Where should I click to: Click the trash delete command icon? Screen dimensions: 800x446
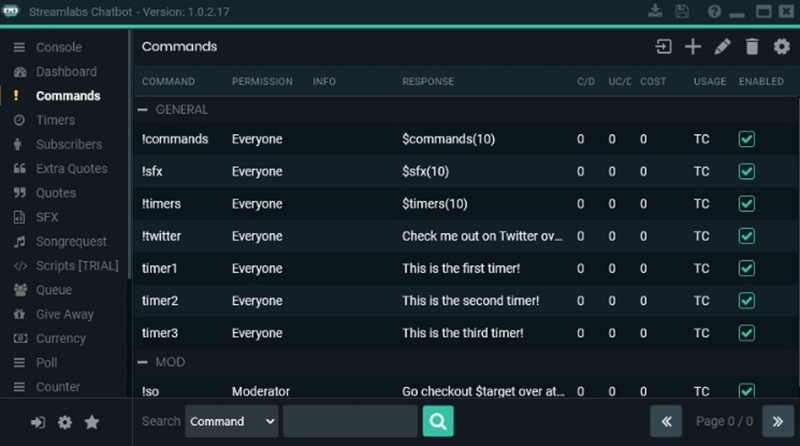(752, 47)
